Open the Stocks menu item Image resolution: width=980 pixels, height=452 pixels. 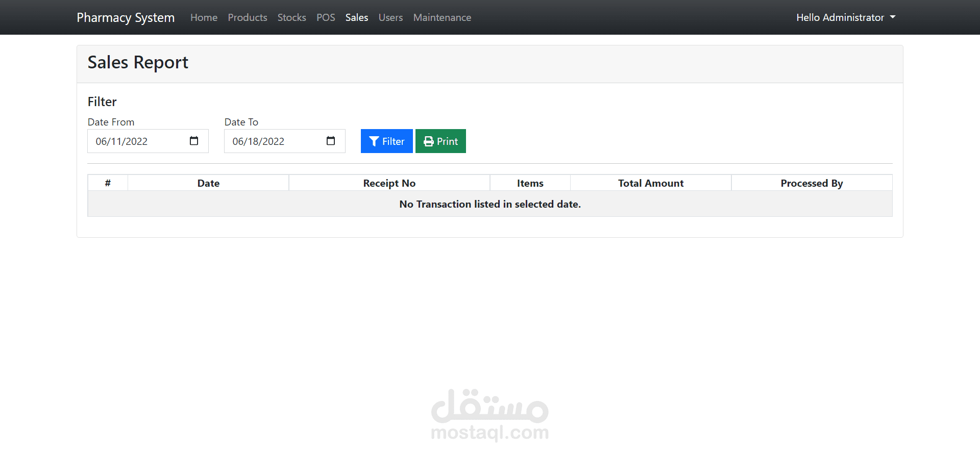pyautogui.click(x=292, y=17)
